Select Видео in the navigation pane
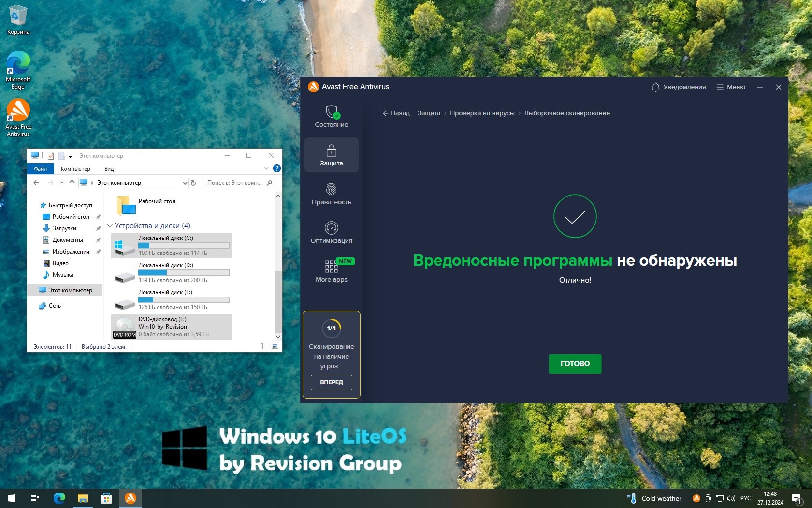Screen dimensions: 812x508 60,263
